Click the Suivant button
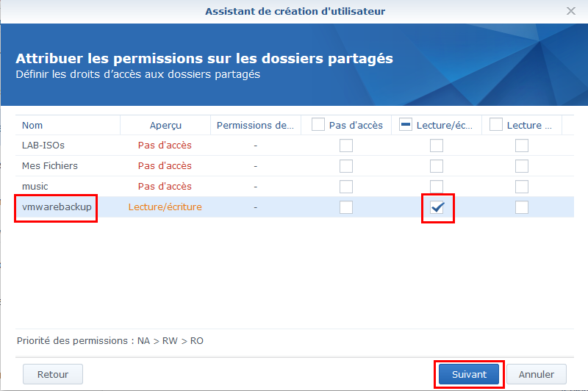 469,374
